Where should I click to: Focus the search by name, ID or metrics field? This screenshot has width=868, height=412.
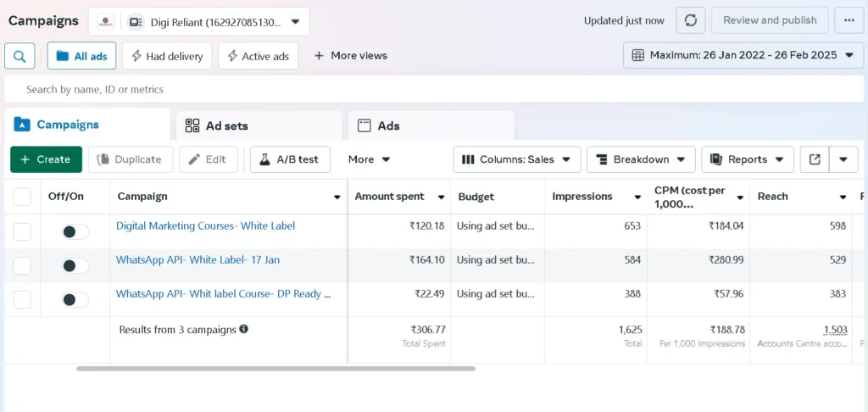click(x=434, y=89)
